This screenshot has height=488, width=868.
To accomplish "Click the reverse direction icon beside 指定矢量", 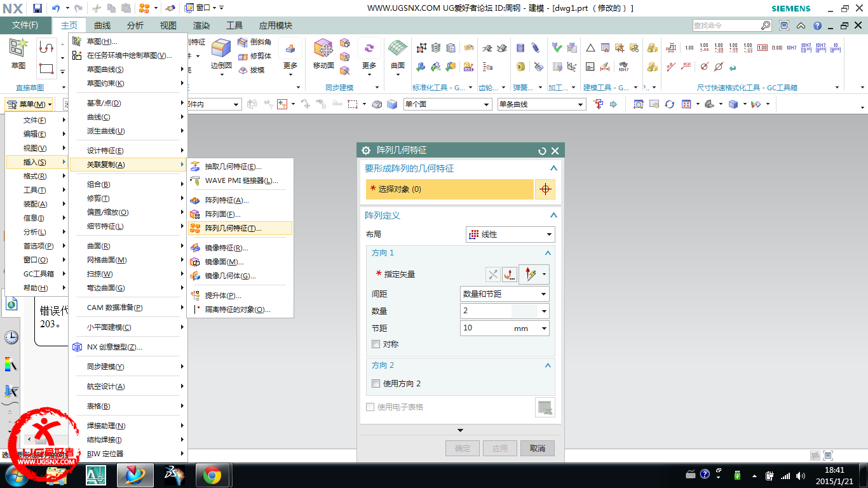I will click(x=493, y=274).
